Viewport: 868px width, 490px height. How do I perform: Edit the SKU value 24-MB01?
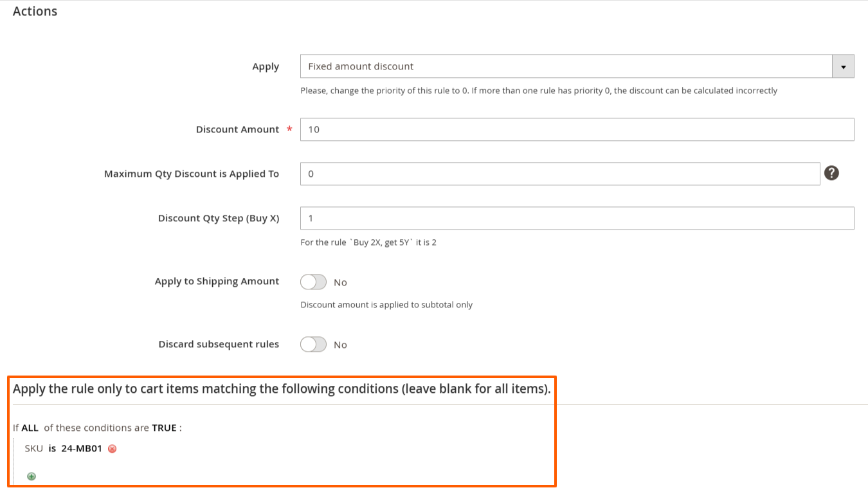[x=82, y=449]
